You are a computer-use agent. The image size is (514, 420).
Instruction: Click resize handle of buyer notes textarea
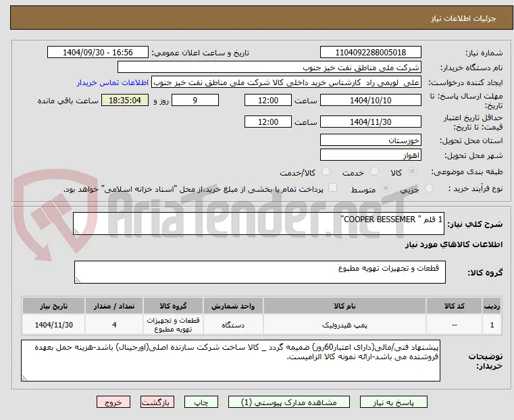point(24,377)
